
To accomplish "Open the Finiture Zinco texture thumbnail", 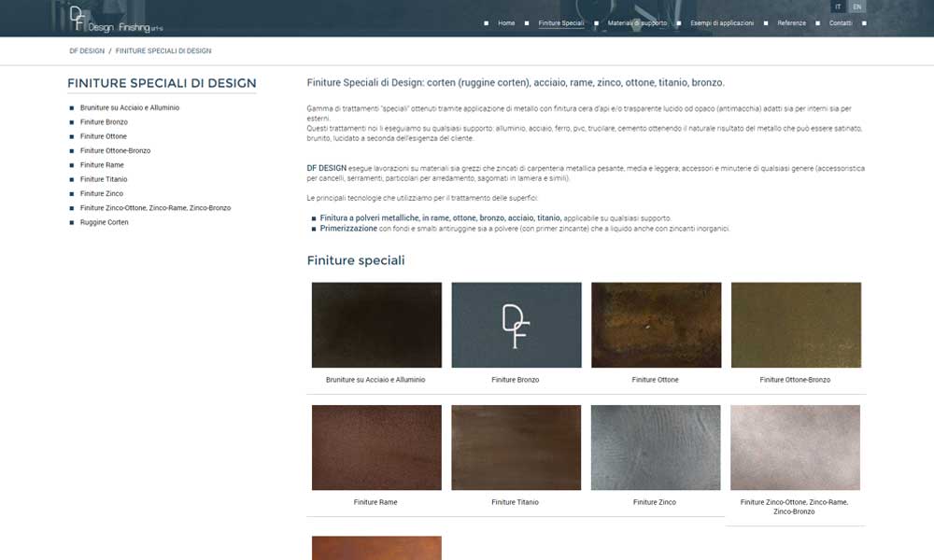I will pyautogui.click(x=656, y=447).
